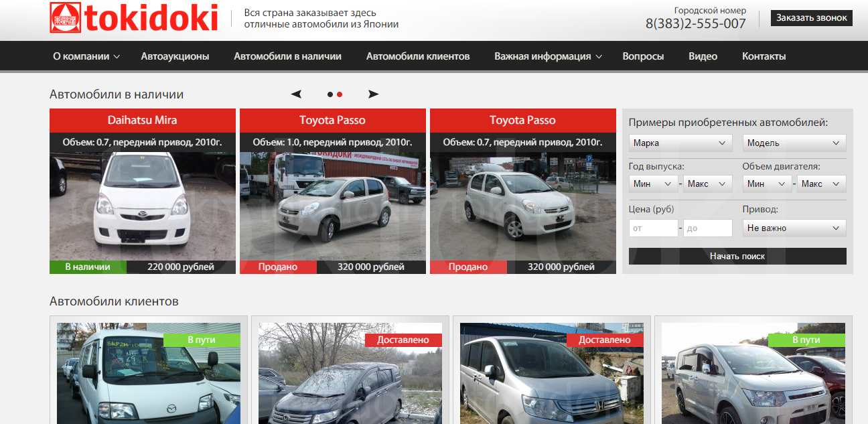Expand the Важная информация menu
This screenshot has height=424, width=868.
tap(549, 56)
